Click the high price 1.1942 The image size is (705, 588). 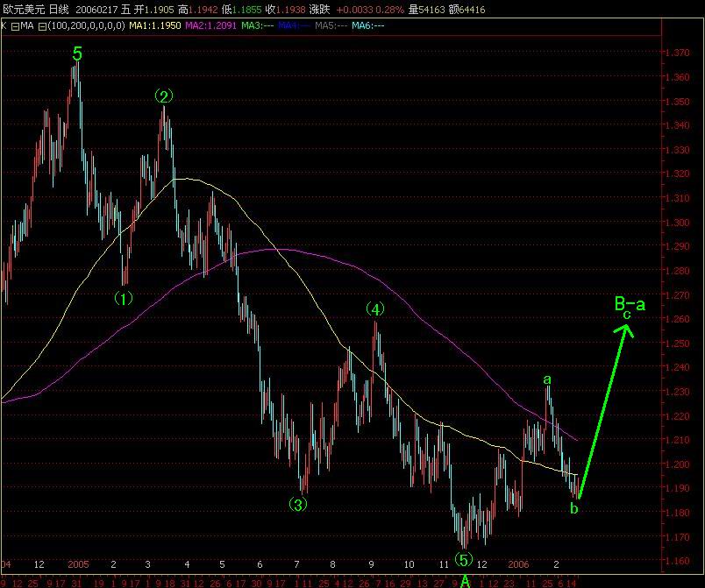click(203, 10)
